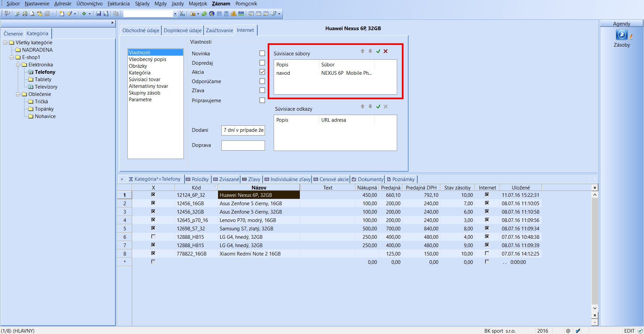The height and width of the screenshot is (334, 644).
Task: Toggle the Novinka checkbox
Action: click(262, 53)
